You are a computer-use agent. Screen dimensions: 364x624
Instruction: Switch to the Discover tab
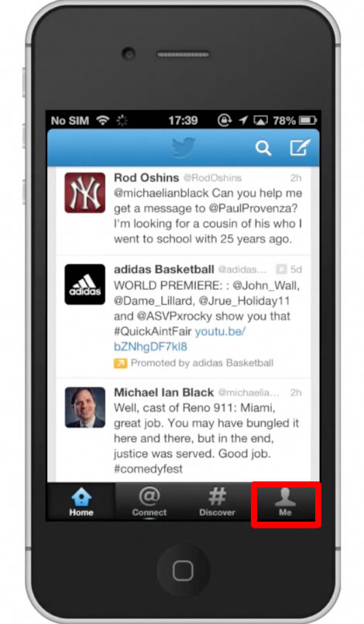[217, 502]
